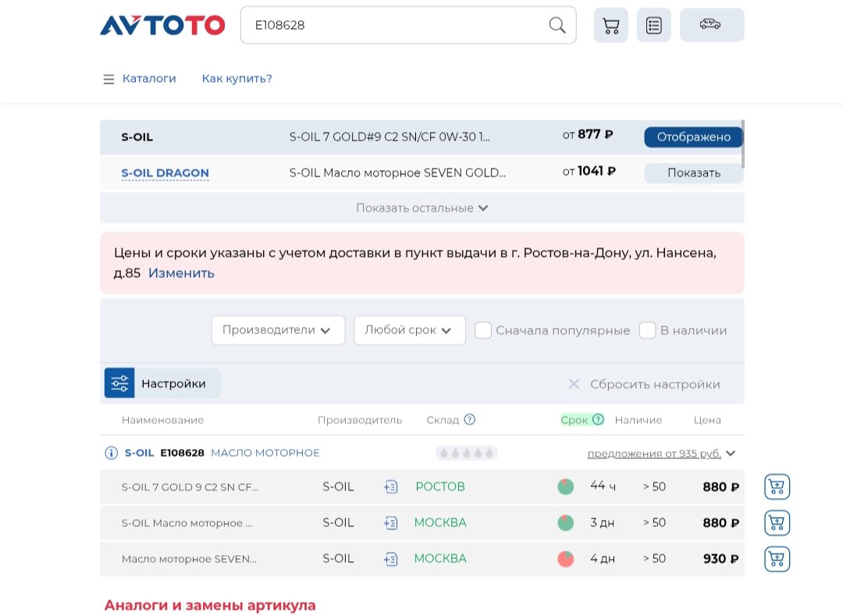The width and height of the screenshot is (843, 616).
Task: Click the delivery pie indicator for 3 дн
Action: [566, 522]
